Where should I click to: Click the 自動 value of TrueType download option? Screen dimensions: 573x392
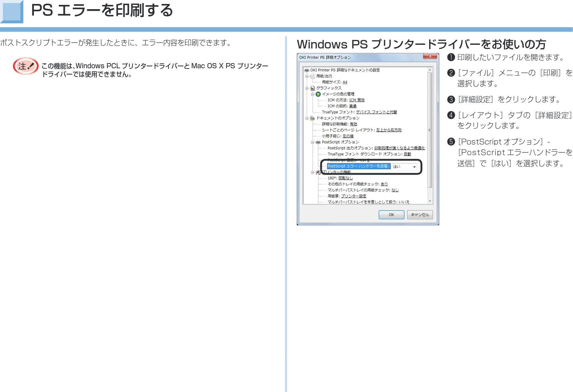point(408,154)
